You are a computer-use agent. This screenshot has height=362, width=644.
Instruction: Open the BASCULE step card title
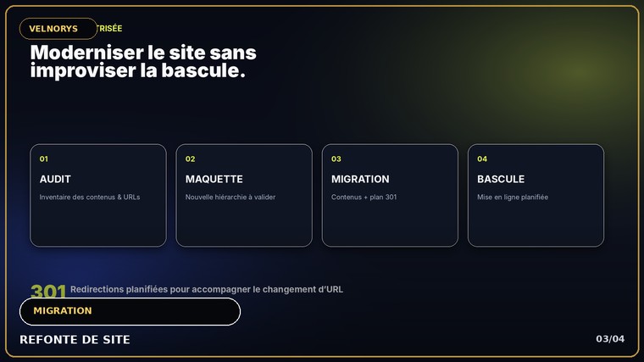click(501, 179)
